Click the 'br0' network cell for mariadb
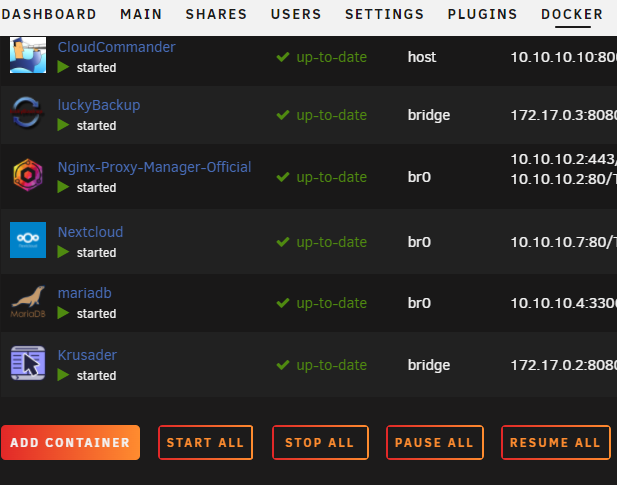Screen dimensions: 617x485 pos(419,303)
